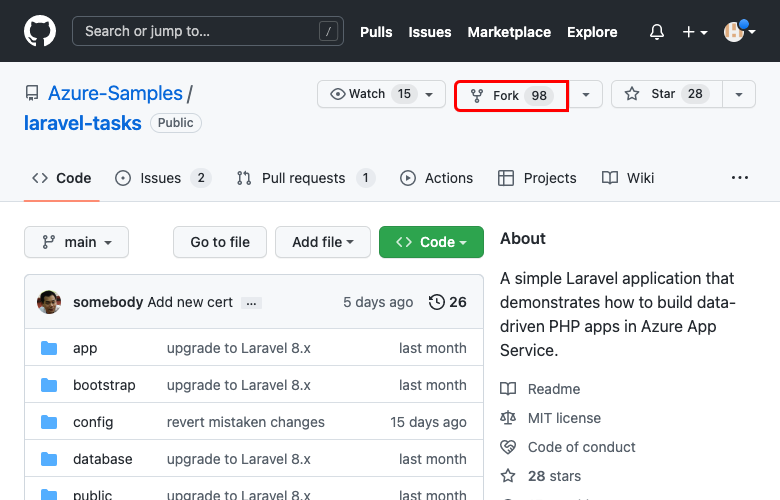Open the main branch dropdown

(76, 242)
